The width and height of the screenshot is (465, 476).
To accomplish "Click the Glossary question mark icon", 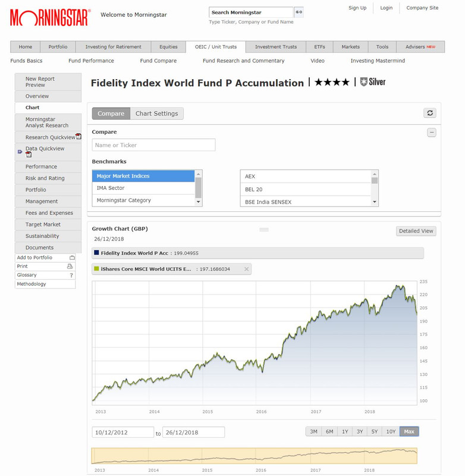I will click(x=71, y=275).
